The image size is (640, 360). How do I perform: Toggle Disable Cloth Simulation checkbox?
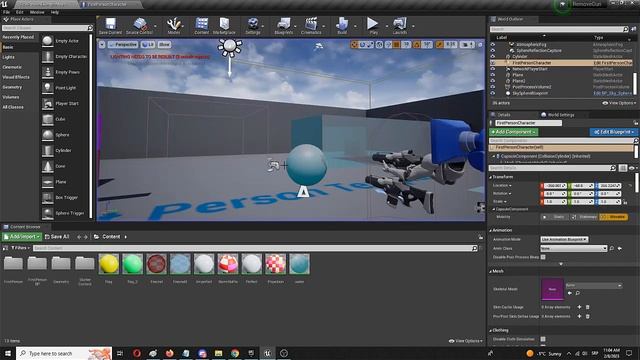[x=543, y=339]
